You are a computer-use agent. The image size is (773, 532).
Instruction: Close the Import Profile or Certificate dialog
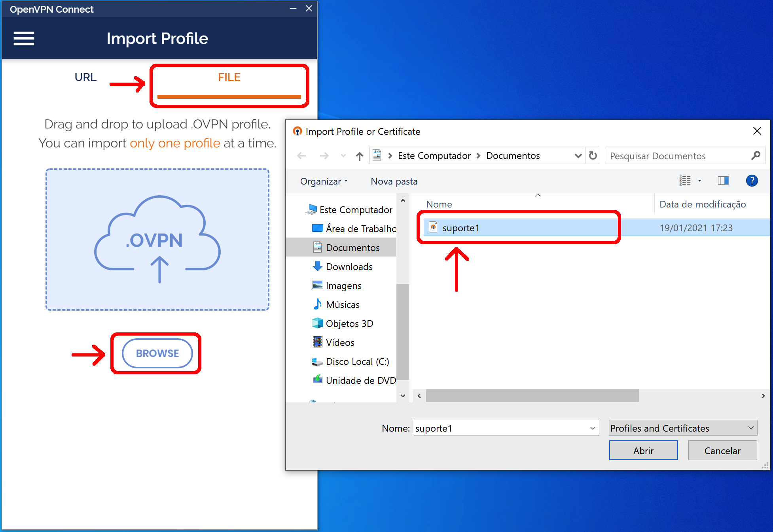[x=757, y=131]
